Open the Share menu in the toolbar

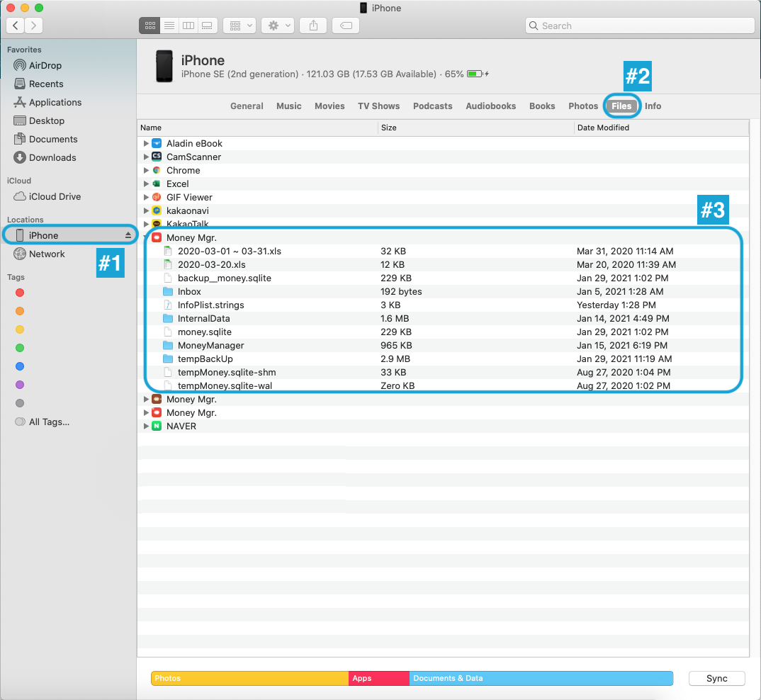[x=312, y=26]
